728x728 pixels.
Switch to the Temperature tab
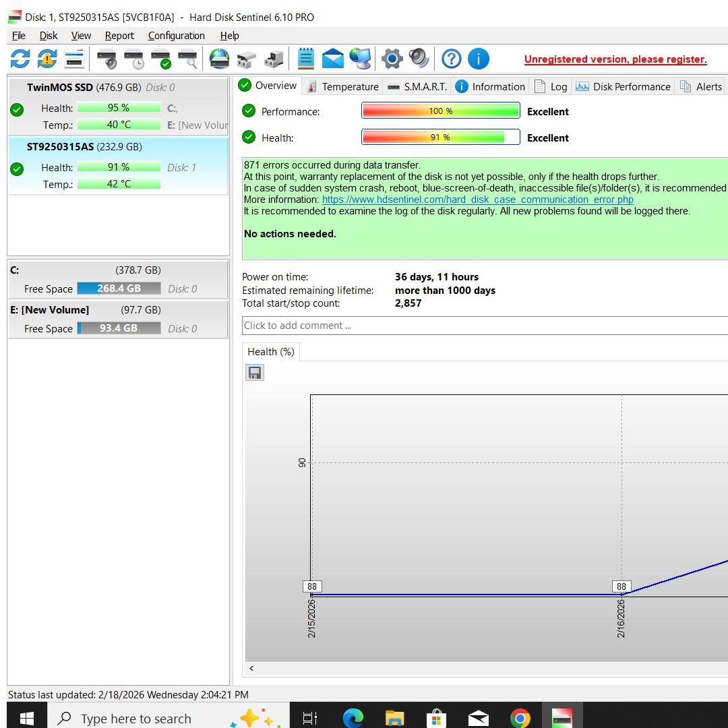[342, 86]
